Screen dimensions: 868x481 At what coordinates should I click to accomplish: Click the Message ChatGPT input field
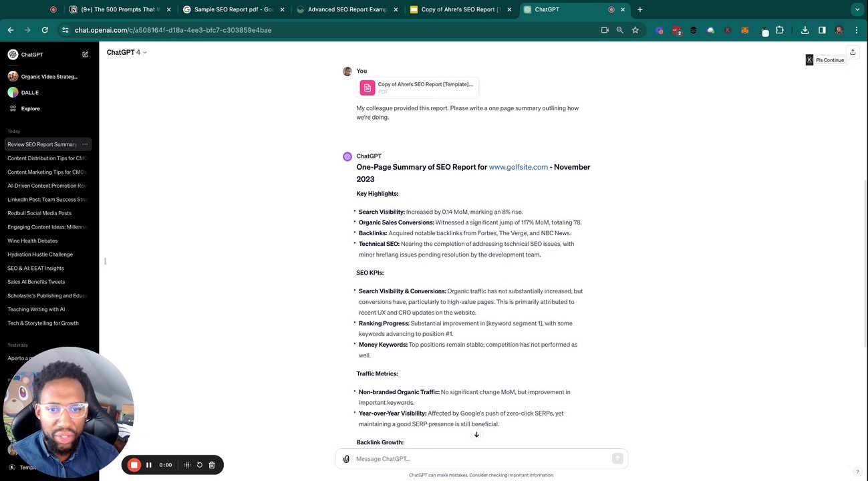(x=481, y=459)
